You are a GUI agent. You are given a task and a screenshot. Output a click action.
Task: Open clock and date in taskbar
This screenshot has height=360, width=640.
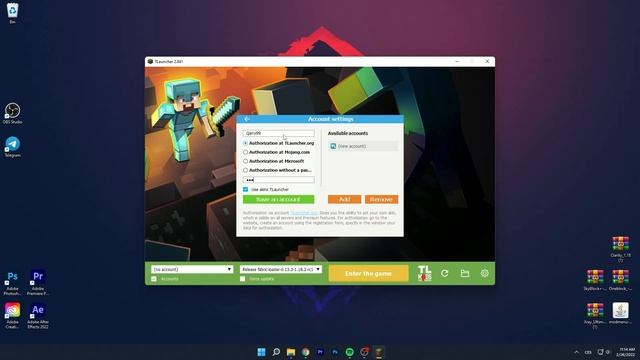[x=627, y=352]
